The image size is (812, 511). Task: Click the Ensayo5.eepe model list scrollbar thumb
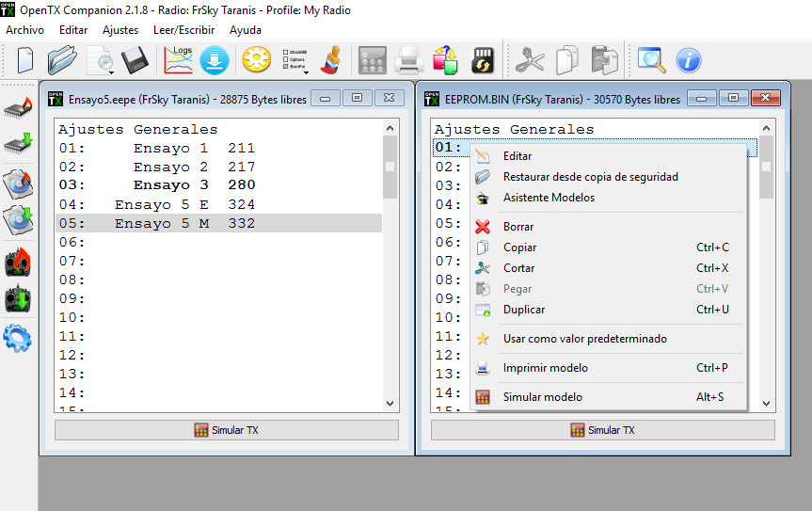pyautogui.click(x=390, y=167)
